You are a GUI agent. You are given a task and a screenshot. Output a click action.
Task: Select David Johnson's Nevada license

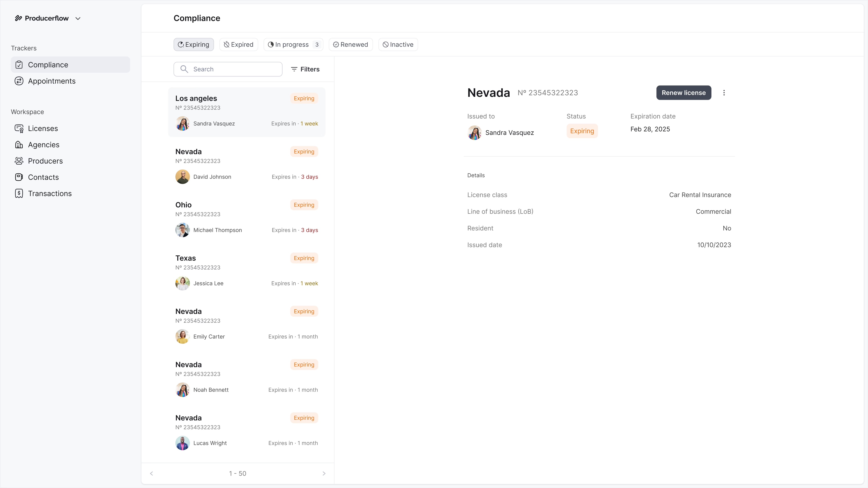click(246, 164)
